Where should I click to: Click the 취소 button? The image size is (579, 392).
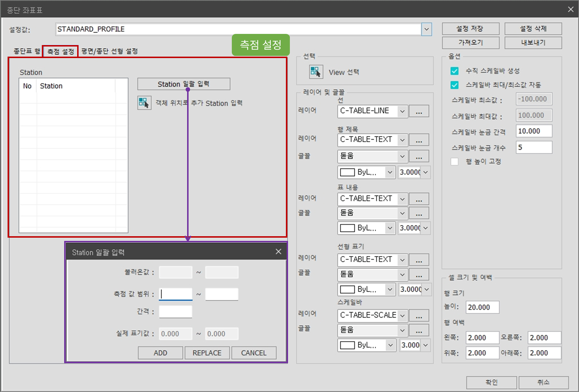click(x=543, y=382)
